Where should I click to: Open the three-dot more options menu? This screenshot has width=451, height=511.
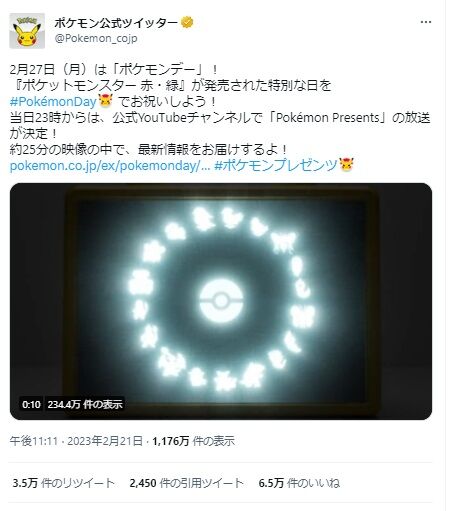tap(426, 22)
